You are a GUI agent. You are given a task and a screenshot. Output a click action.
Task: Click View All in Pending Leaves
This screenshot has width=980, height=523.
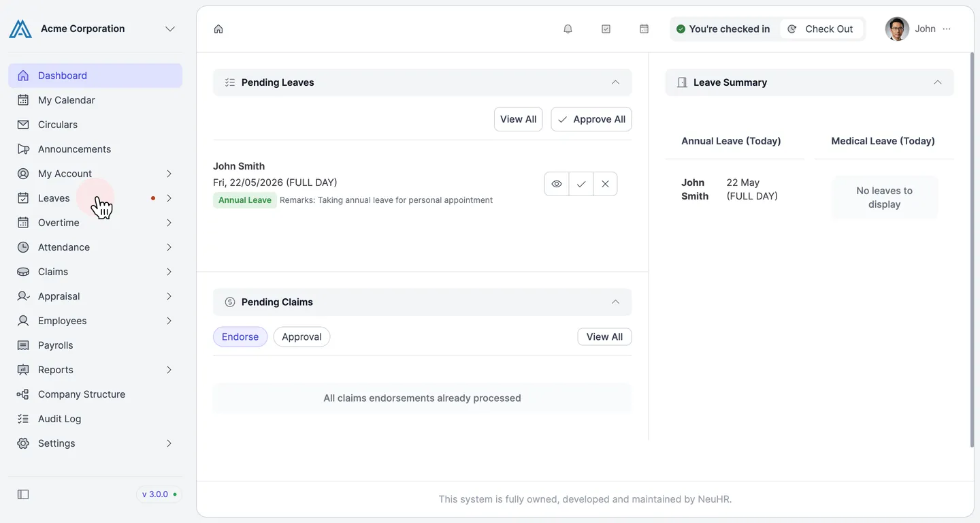519,119
